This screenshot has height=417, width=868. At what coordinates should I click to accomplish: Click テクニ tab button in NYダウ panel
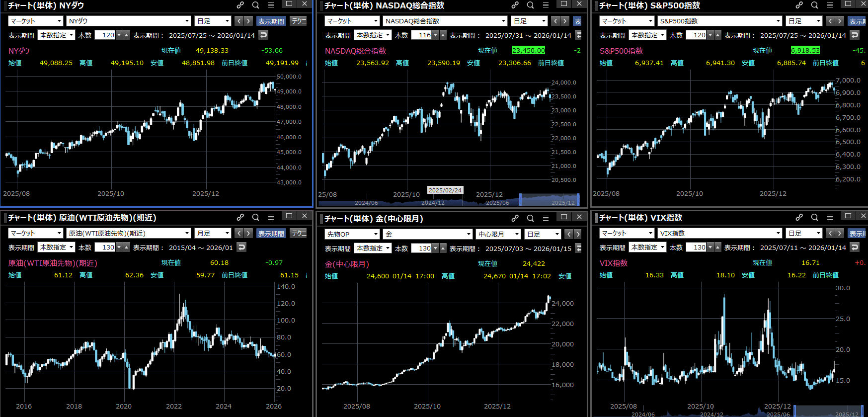[x=299, y=21]
